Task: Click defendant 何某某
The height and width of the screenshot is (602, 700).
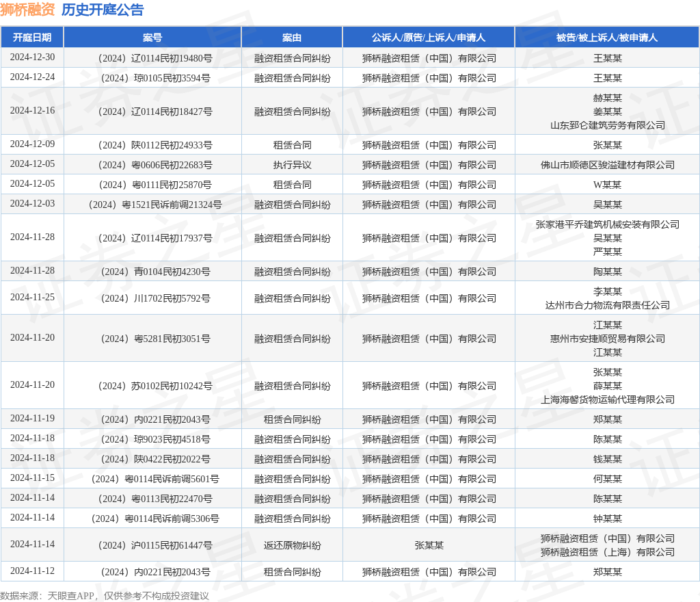Action: [607, 479]
